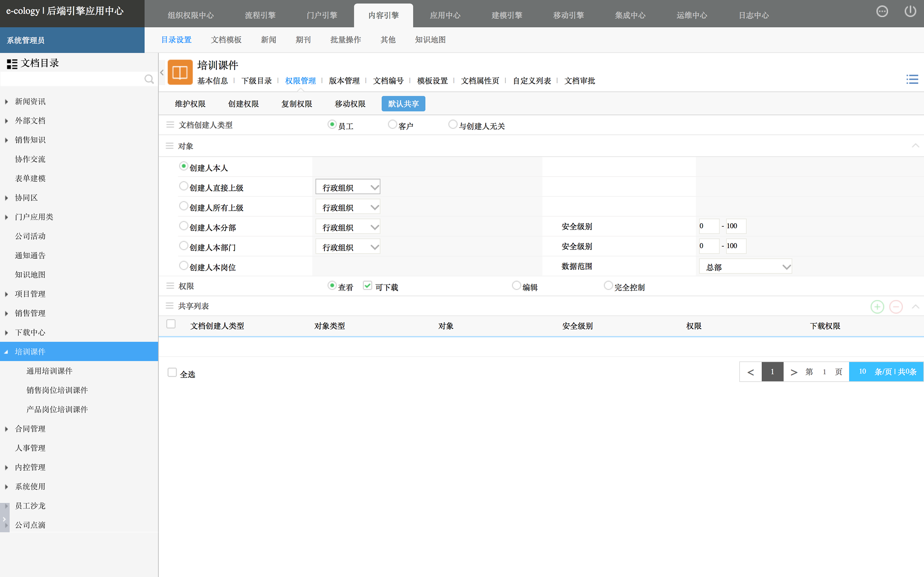Select 销售岗位培训课件 in tree
Viewport: 924px width, 577px height.
pyautogui.click(x=57, y=390)
